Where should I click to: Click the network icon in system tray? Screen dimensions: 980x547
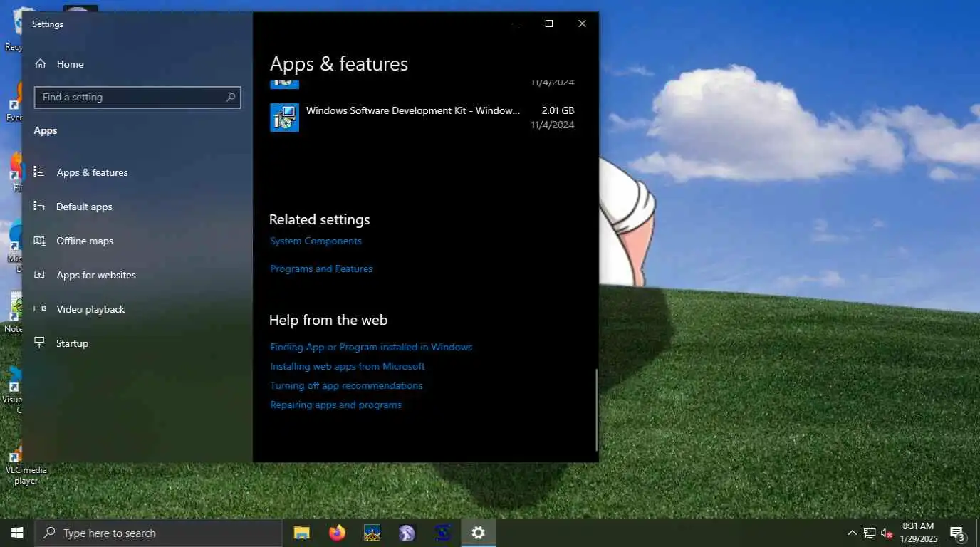point(870,533)
